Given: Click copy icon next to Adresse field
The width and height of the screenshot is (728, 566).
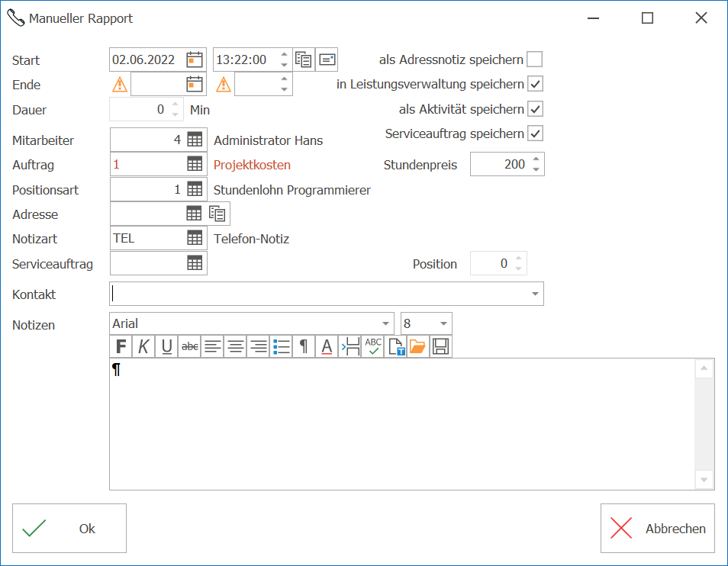Looking at the screenshot, I should point(217,214).
